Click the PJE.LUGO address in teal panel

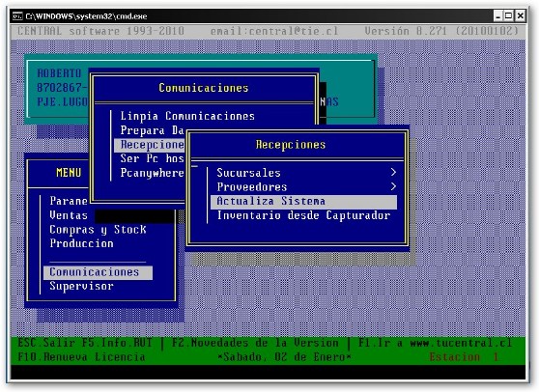point(62,102)
